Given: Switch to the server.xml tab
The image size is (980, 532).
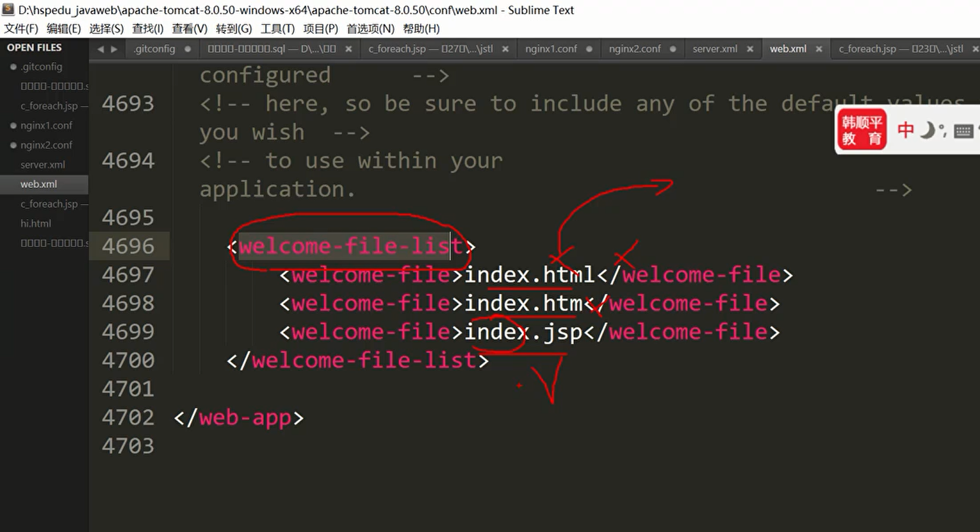Looking at the screenshot, I should coord(715,49).
